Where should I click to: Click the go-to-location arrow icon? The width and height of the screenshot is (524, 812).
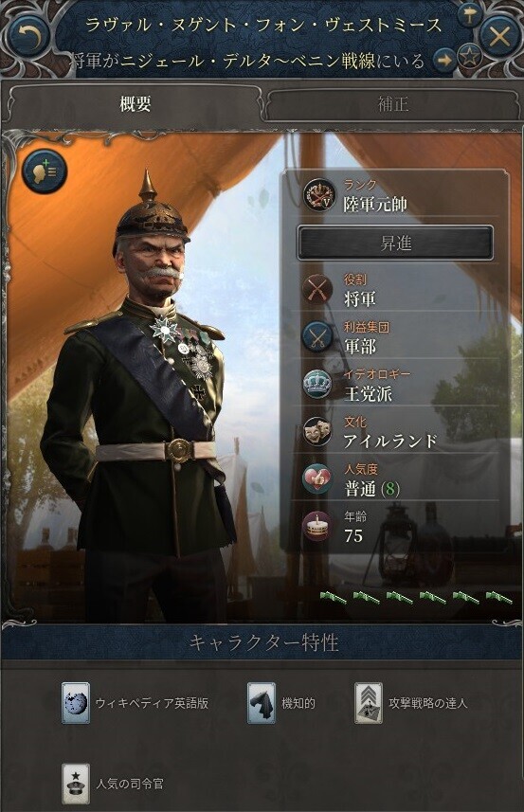coord(444,60)
